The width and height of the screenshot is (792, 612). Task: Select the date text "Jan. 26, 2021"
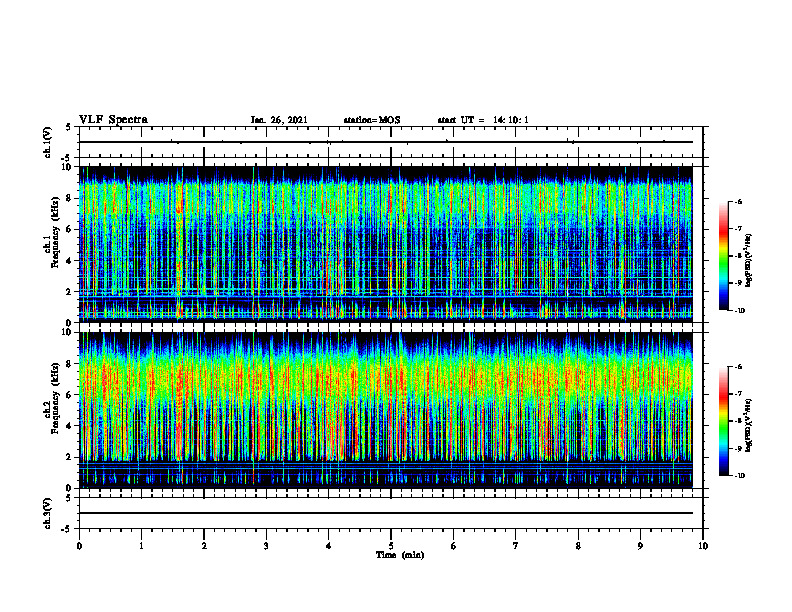click(x=279, y=120)
